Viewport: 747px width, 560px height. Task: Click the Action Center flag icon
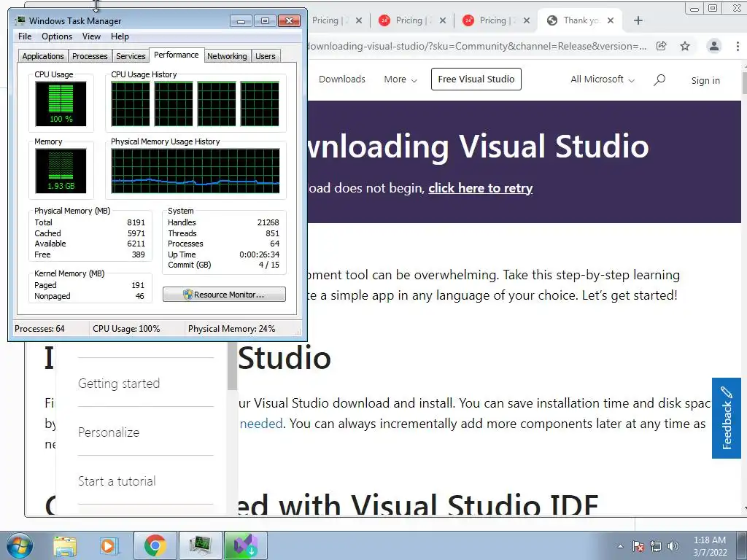click(x=638, y=546)
